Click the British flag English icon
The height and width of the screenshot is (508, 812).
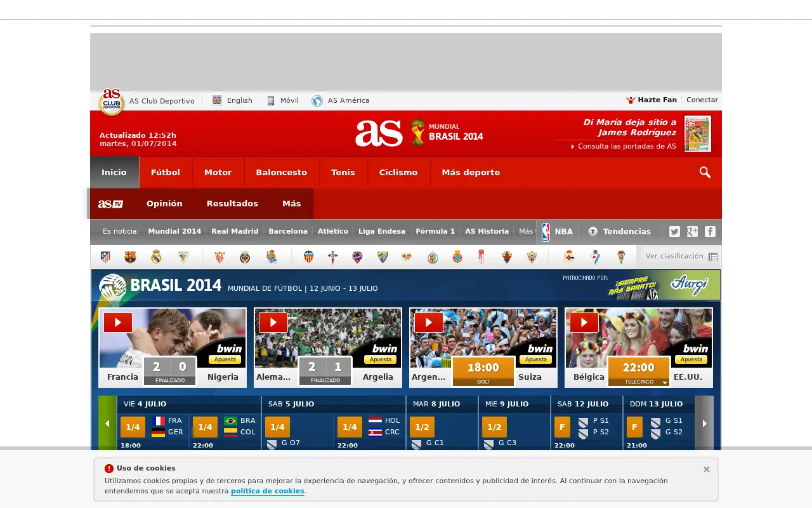pyautogui.click(x=217, y=100)
